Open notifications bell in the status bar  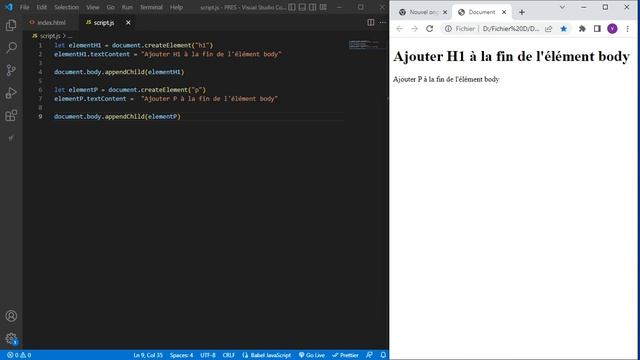click(x=383, y=355)
